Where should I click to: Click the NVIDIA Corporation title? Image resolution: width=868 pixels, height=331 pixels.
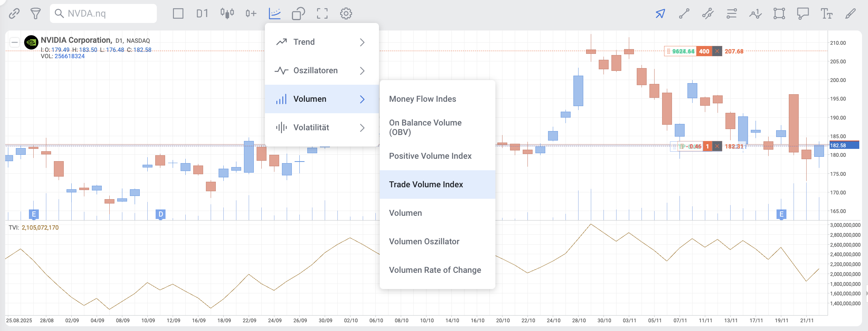(76, 40)
